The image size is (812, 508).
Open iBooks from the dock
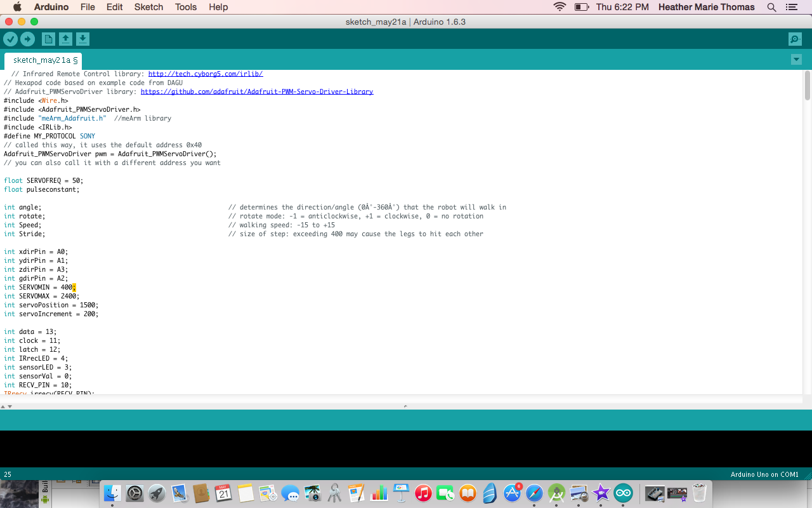468,493
